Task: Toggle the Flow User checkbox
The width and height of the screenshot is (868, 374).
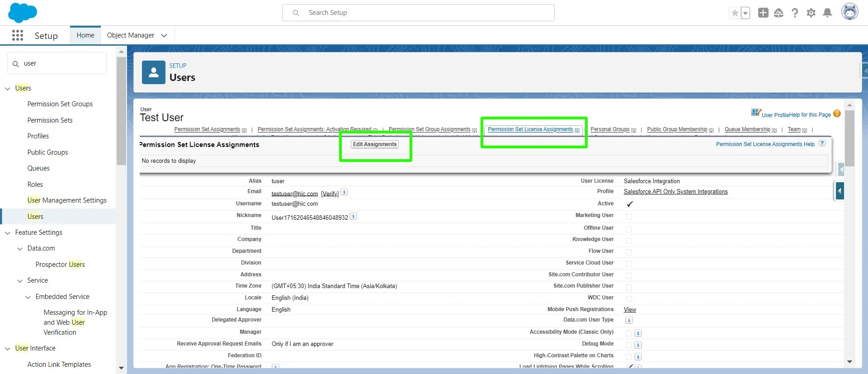Action: 629,252
